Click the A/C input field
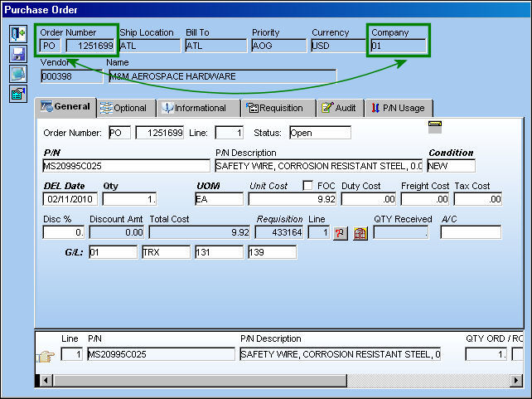Viewport: 532px width, 399px height. pyautogui.click(x=471, y=232)
